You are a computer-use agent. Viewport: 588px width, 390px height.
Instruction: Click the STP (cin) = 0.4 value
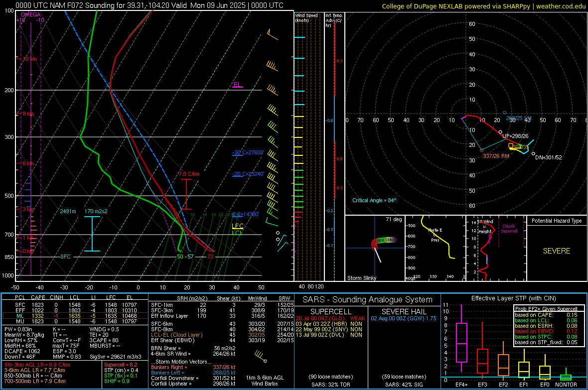click(x=121, y=370)
